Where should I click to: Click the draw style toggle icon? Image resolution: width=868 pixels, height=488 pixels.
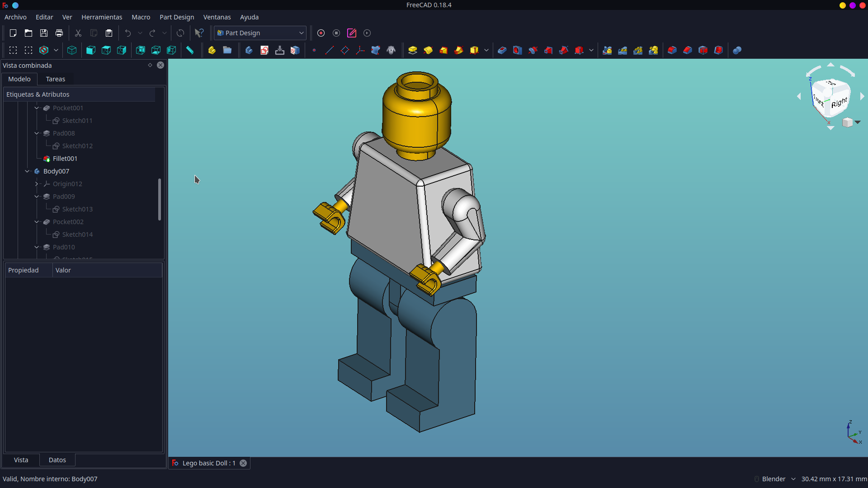(x=44, y=50)
